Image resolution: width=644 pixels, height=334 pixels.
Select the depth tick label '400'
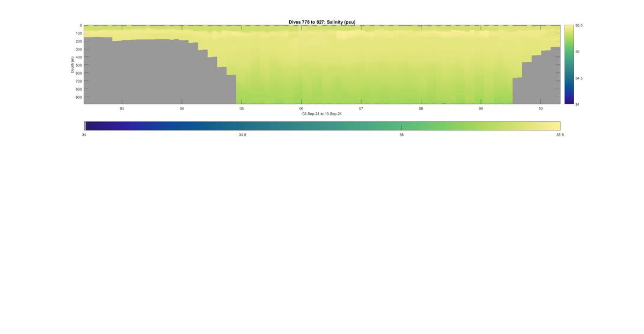(79, 57)
